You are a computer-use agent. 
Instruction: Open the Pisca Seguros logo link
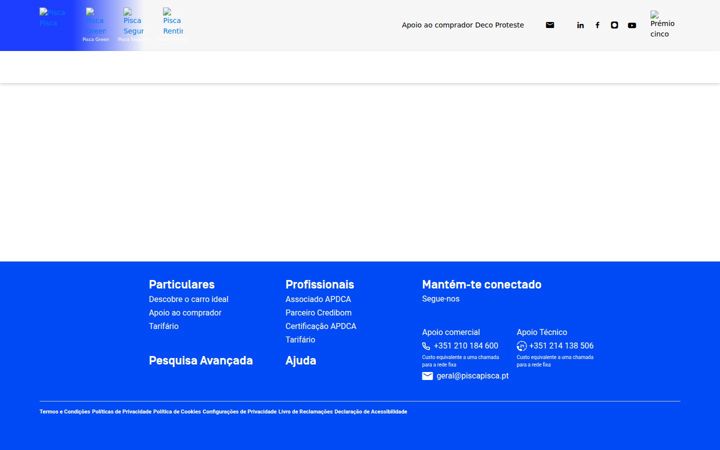tap(133, 21)
